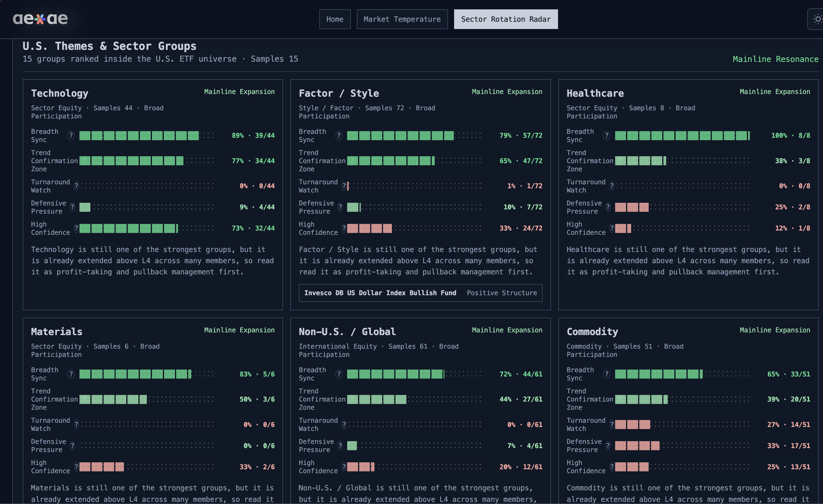The height and width of the screenshot is (504, 823).
Task: Open Commodity Breadth Sync help icon
Action: (x=607, y=374)
